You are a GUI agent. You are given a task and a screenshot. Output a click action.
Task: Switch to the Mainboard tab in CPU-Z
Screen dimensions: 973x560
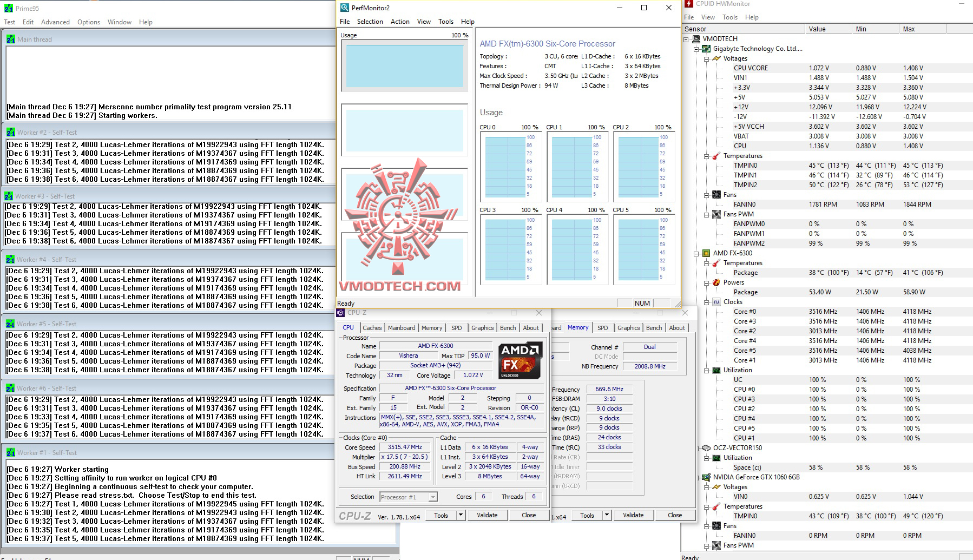click(x=402, y=328)
